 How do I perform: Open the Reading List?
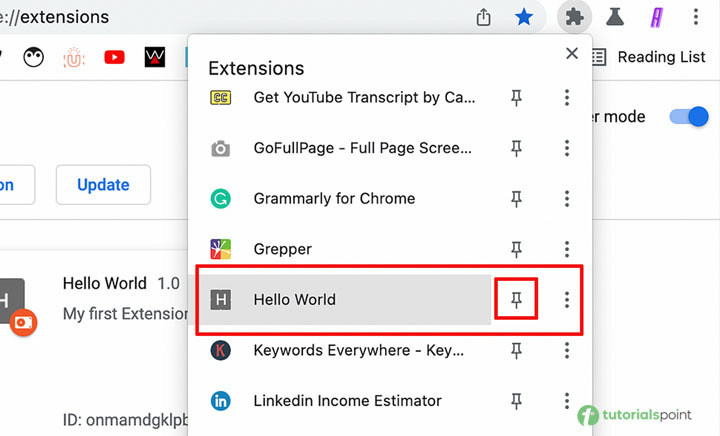[x=649, y=57]
